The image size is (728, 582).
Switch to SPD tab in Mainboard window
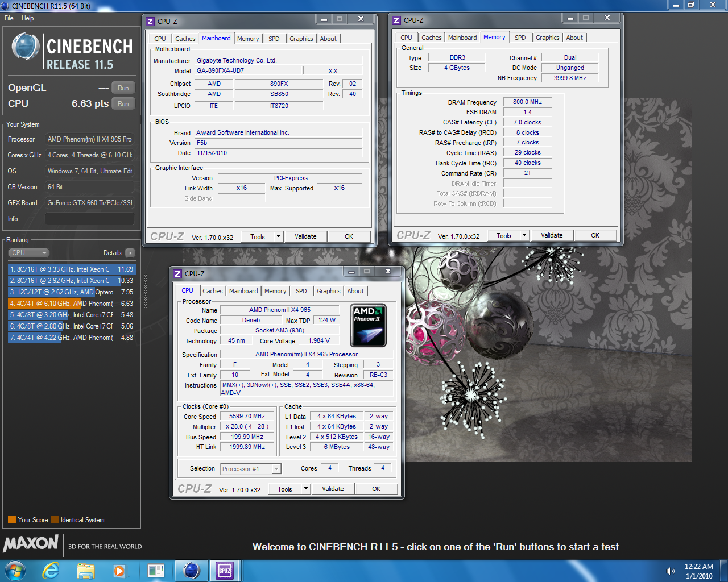point(274,39)
